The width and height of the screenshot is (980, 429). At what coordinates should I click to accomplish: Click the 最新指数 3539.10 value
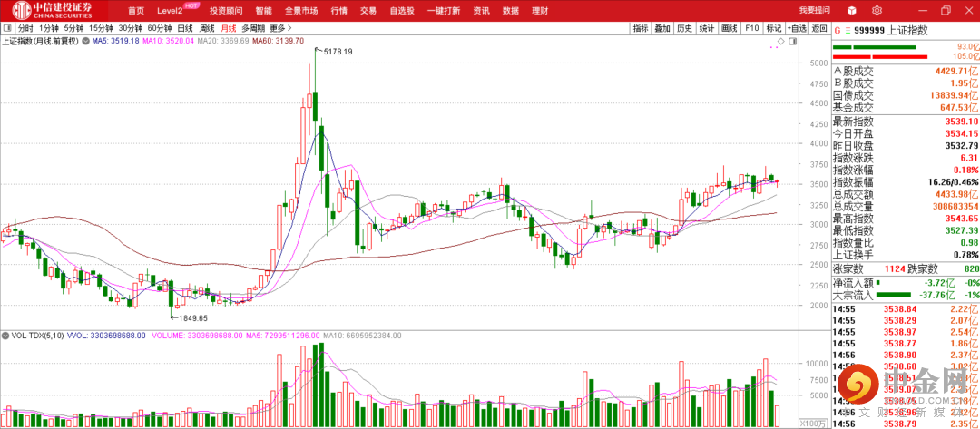point(961,122)
